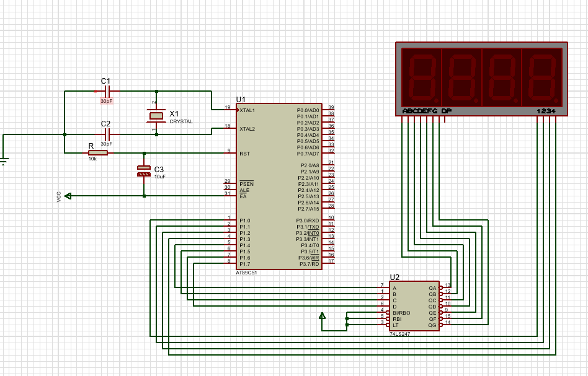
Task: Click the C2 reference label
Action: 105,124
